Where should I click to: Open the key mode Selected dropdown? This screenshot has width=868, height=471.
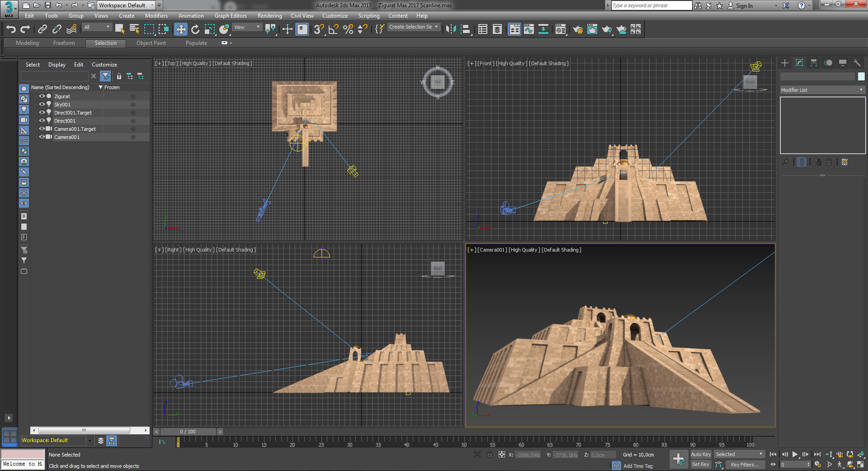[x=739, y=455]
